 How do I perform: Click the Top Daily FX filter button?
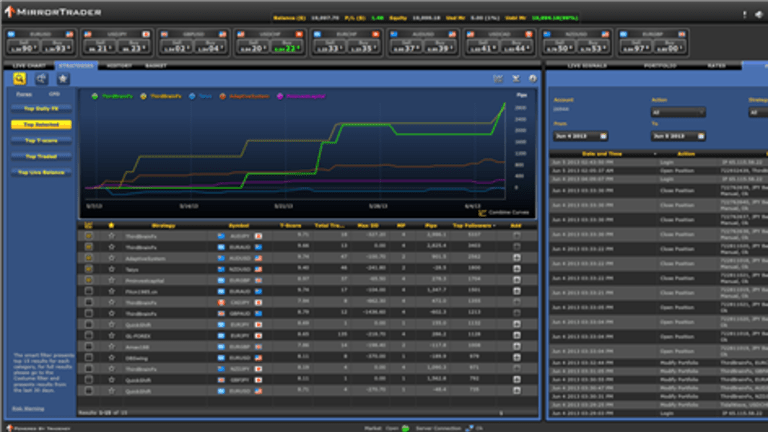[x=41, y=109]
